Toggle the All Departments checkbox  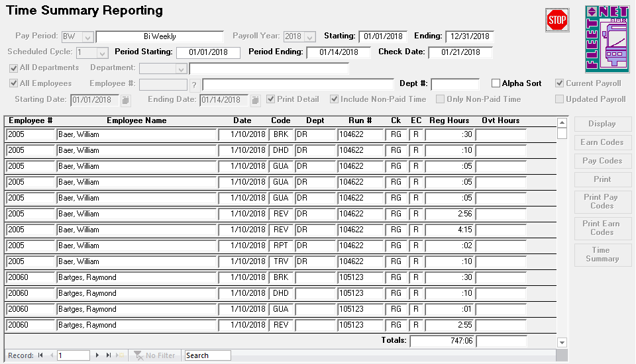pyautogui.click(x=13, y=68)
